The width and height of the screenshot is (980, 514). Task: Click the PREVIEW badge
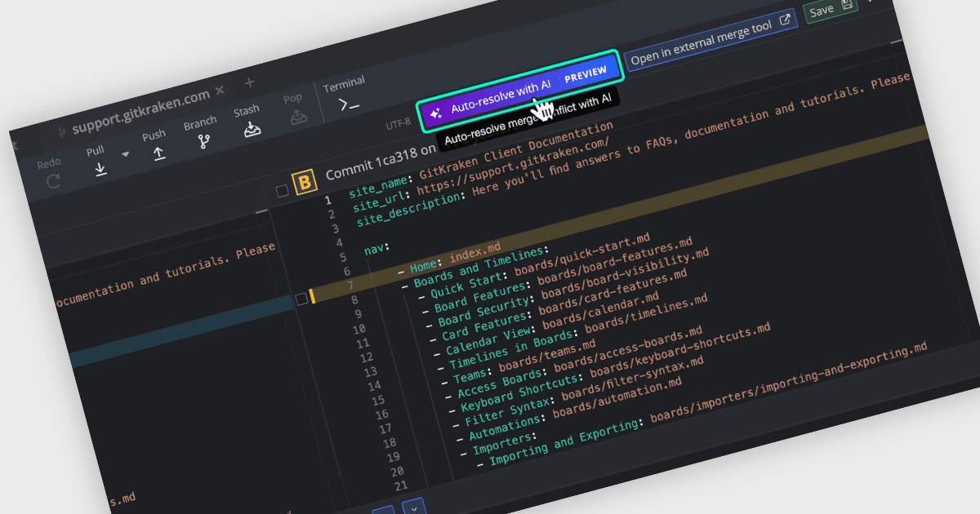586,74
